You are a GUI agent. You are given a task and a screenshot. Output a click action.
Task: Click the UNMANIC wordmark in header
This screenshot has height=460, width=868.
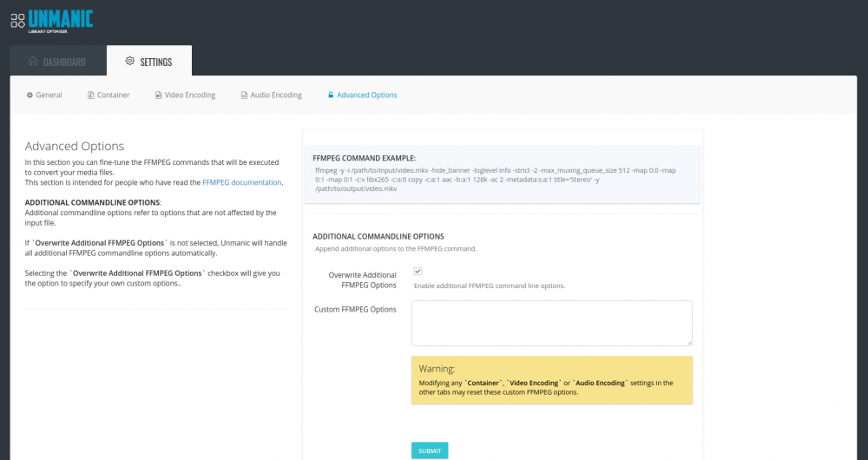click(x=61, y=19)
